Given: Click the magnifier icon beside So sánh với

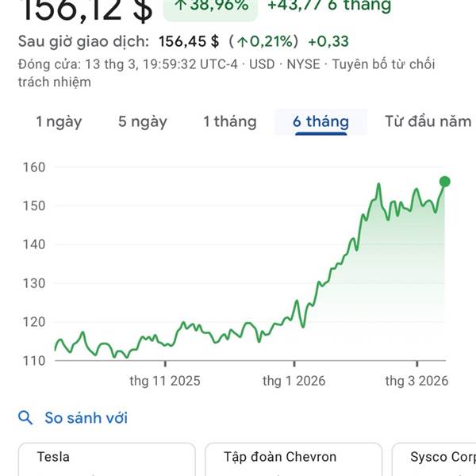Looking at the screenshot, I should (25, 418).
